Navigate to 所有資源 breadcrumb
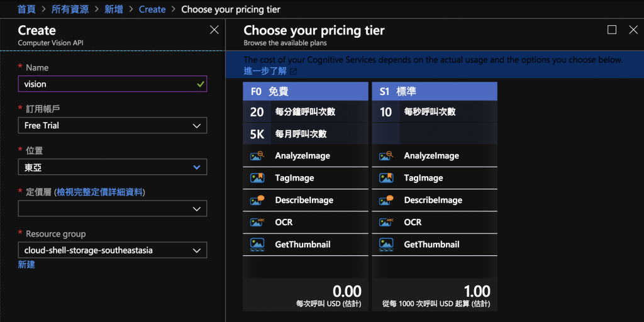 (70, 9)
